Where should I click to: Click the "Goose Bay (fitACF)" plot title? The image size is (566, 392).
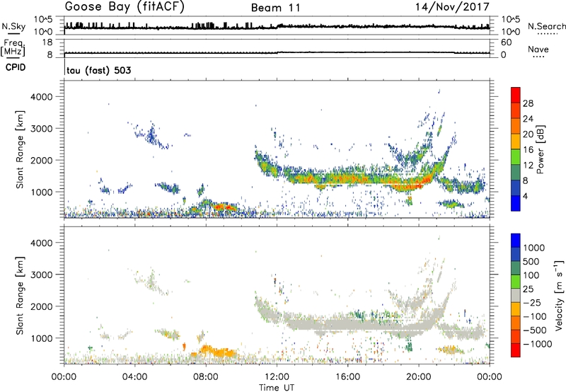point(125,6)
